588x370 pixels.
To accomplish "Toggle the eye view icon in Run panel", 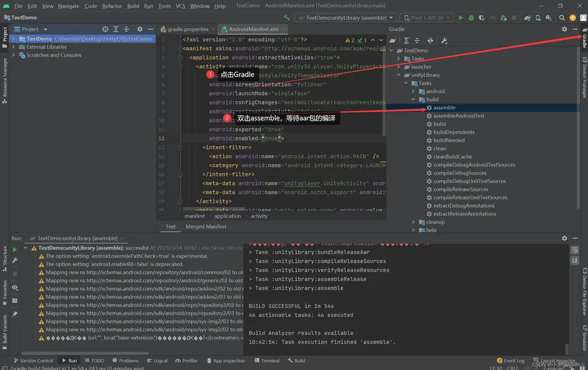I will (15, 288).
